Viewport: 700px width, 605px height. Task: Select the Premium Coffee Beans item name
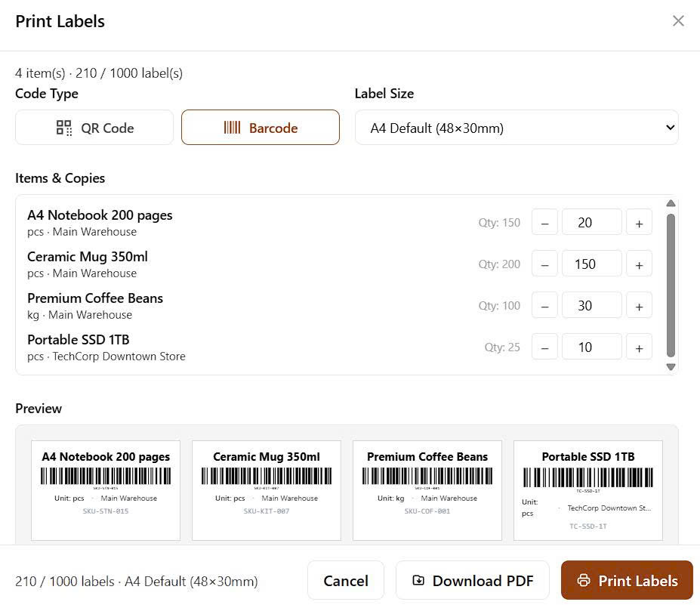pyautogui.click(x=95, y=298)
